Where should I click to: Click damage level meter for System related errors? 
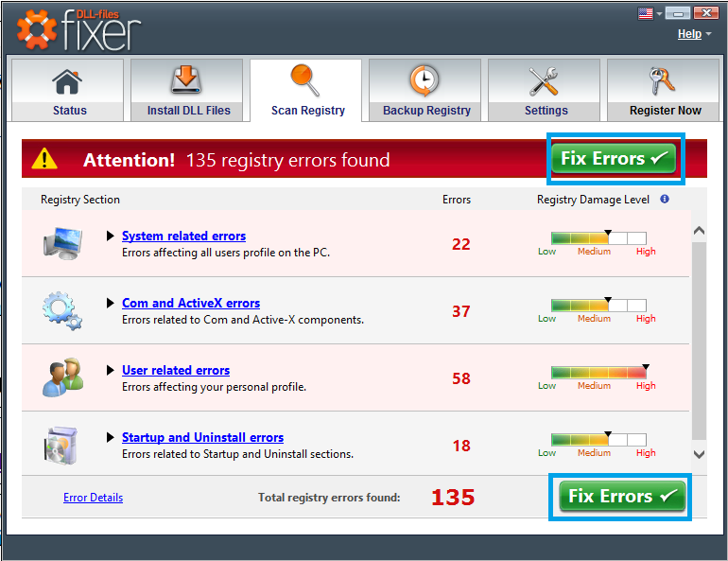(x=598, y=237)
